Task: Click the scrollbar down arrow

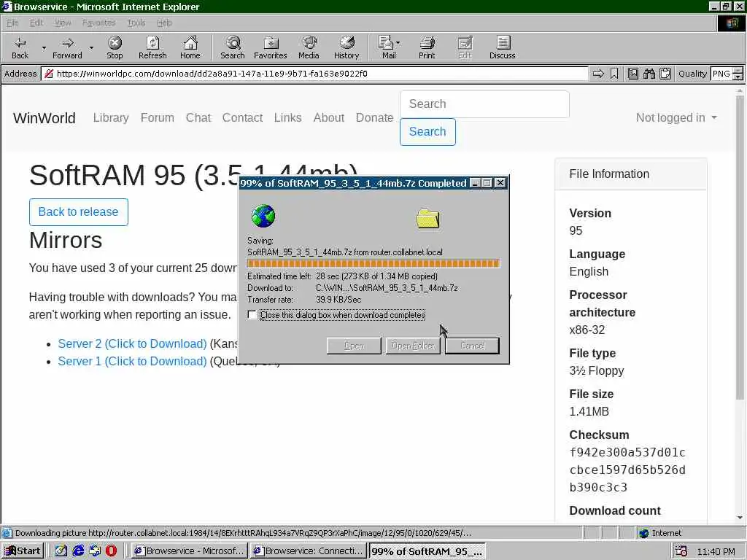Action: pyautogui.click(x=740, y=518)
